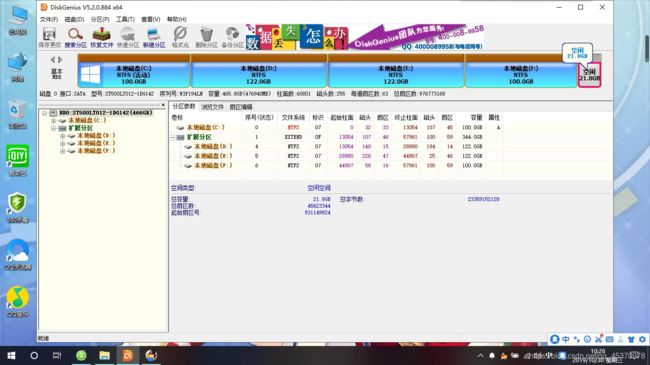Expand 本地磁盘(C:) in the left tree
The width and height of the screenshot is (650, 365).
(53, 120)
